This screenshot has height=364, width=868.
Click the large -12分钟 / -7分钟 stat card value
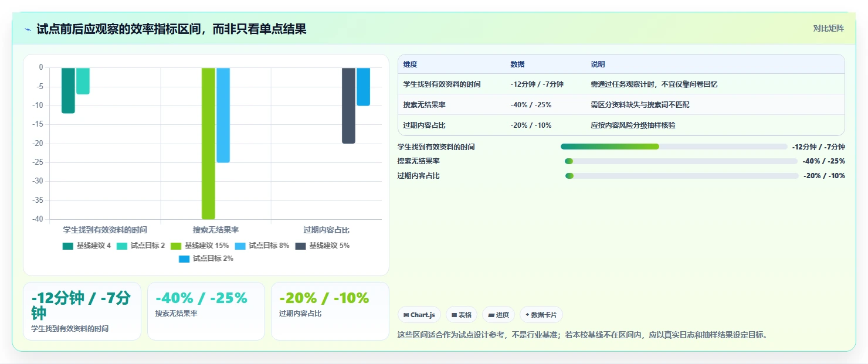click(81, 305)
